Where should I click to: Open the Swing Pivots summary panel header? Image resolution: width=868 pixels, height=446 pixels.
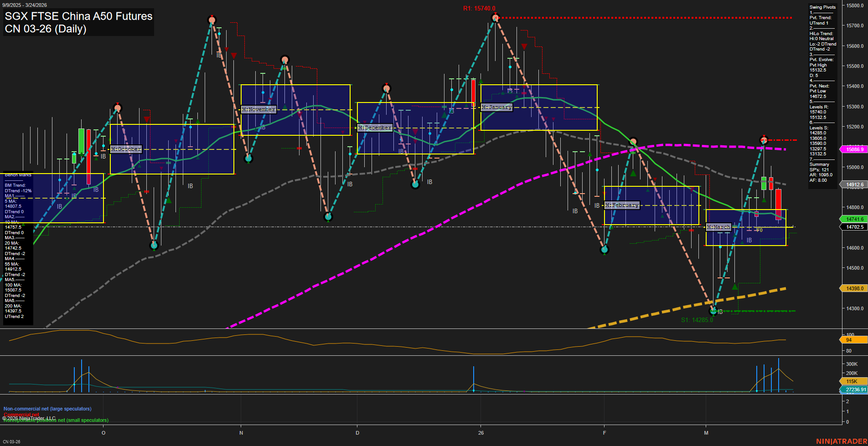pos(821,7)
